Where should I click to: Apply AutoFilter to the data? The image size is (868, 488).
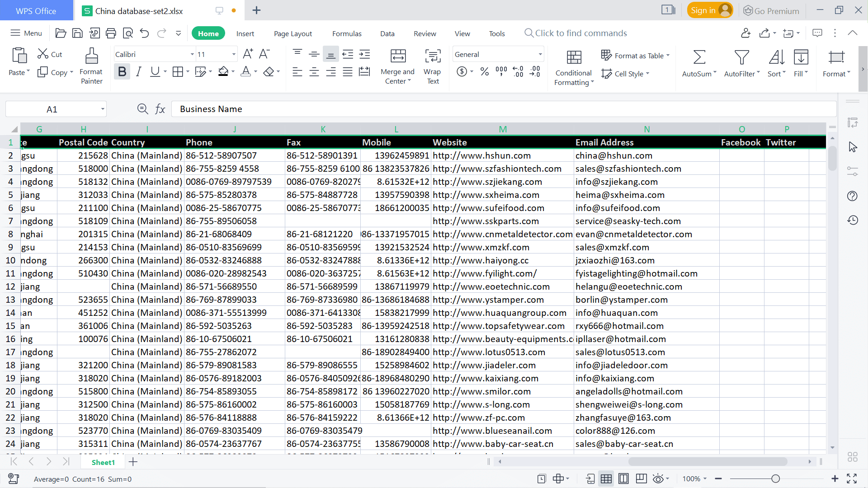pos(740,63)
